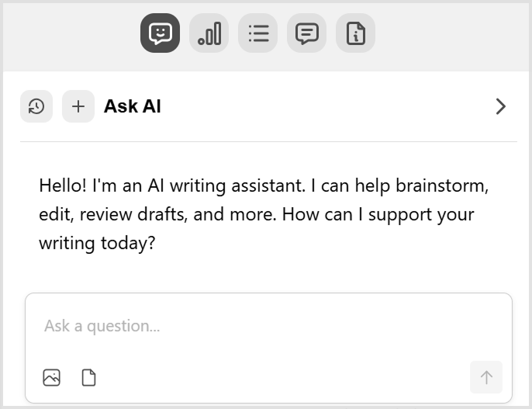532x409 pixels.
Task: Switch to the outline list panel
Action: point(257,33)
